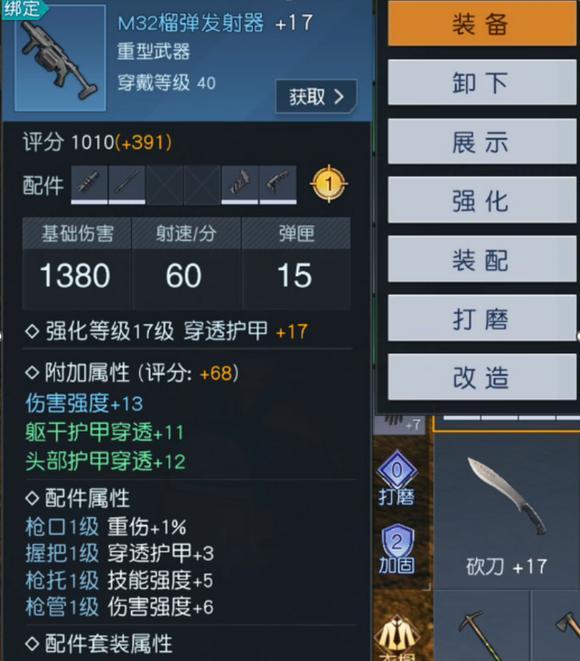
Task: Open the 加固 shield icon showing 2
Action: point(397,548)
